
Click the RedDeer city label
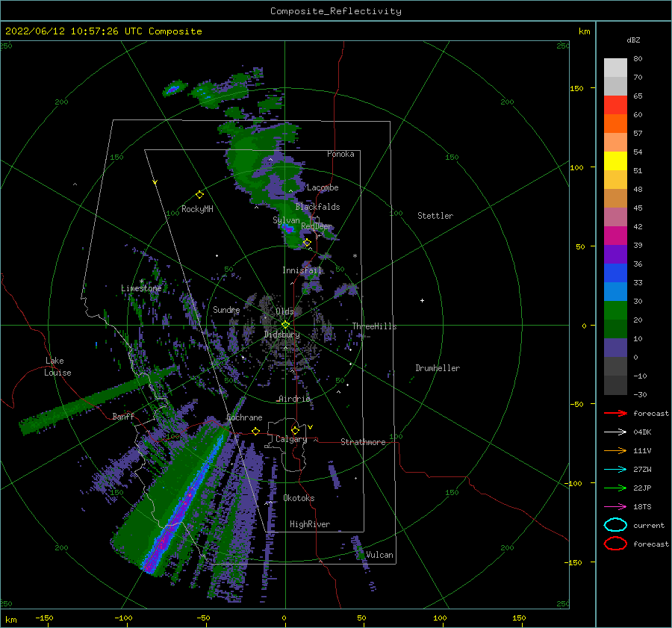tap(317, 226)
